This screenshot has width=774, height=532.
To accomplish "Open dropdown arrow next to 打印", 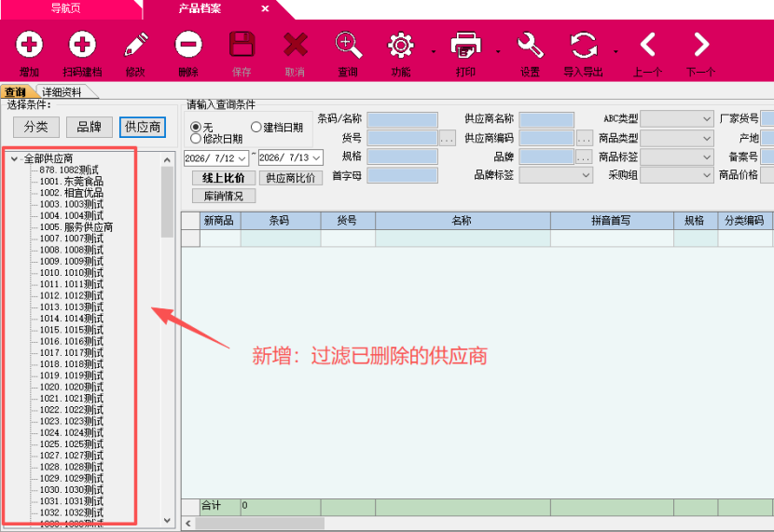I will [498, 51].
